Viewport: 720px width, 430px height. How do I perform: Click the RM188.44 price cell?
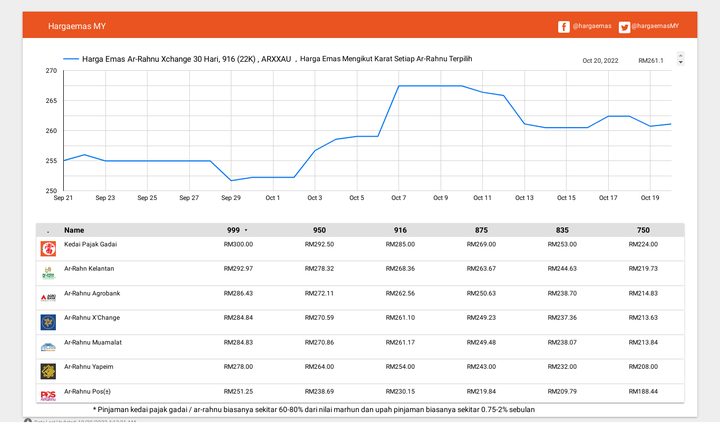point(643,392)
